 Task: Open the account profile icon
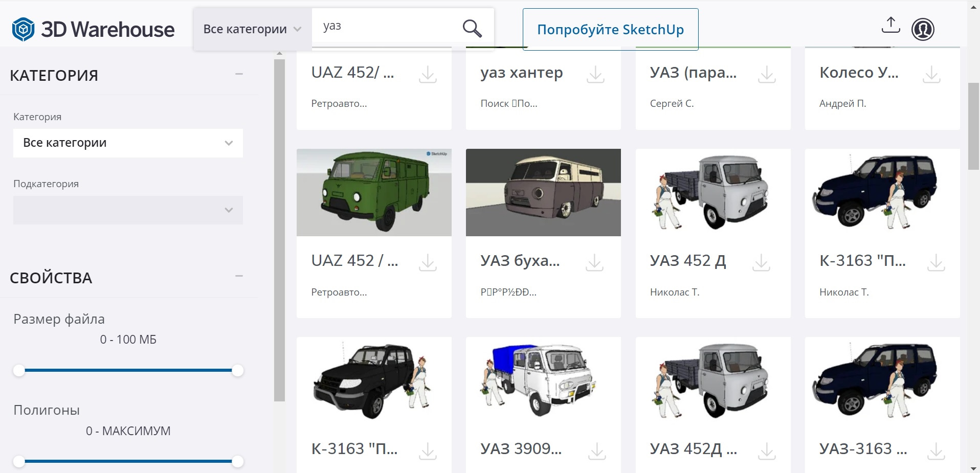922,29
